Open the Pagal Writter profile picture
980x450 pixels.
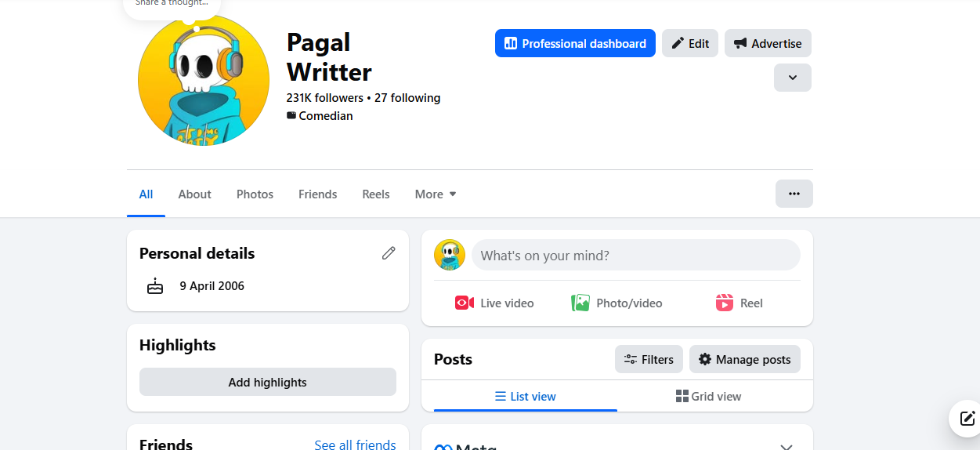point(204,81)
